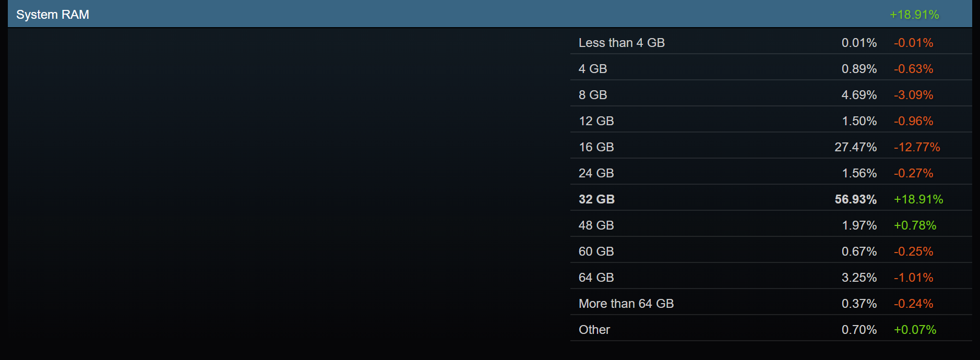
Task: Click the +0.78% change value
Action: click(915, 225)
